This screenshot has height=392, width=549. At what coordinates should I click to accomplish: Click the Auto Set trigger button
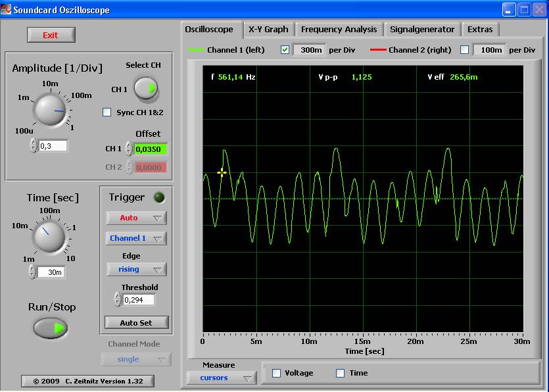137,323
